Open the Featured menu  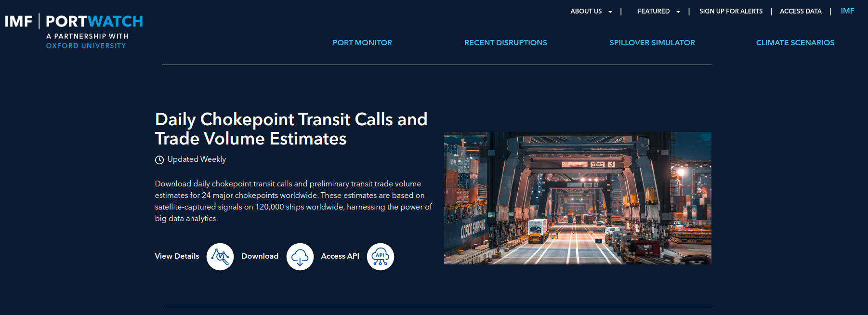(653, 11)
